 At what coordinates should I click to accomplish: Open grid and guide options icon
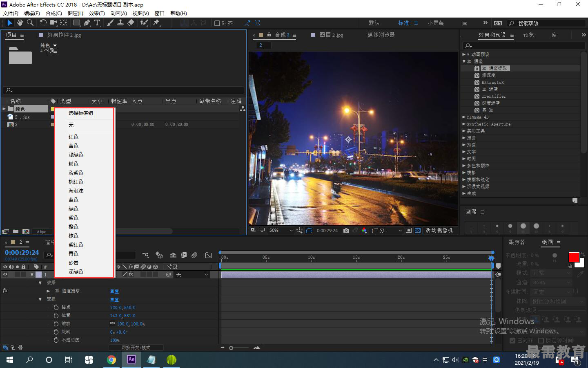point(299,231)
